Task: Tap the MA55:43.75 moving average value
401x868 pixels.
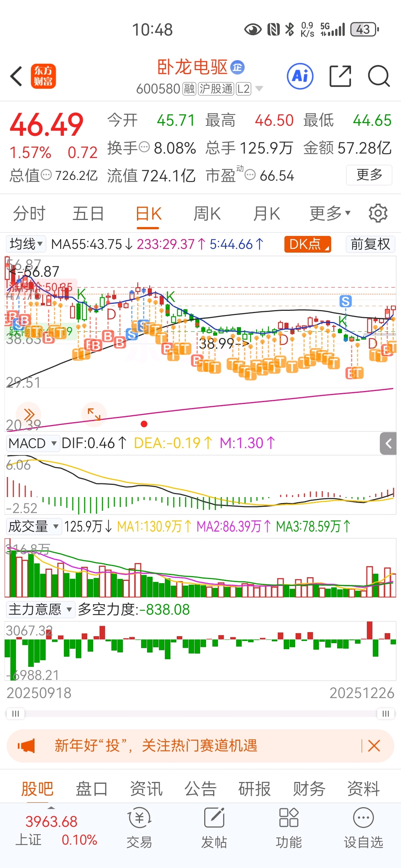Action: [91, 244]
